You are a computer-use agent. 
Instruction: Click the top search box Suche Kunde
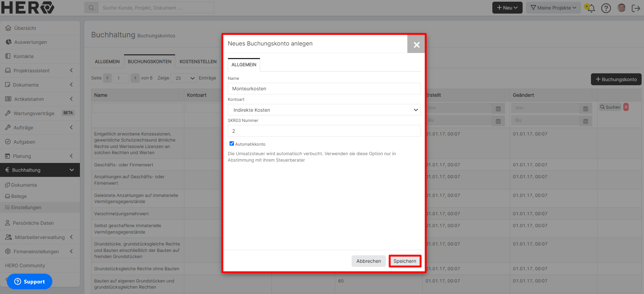[156, 7]
